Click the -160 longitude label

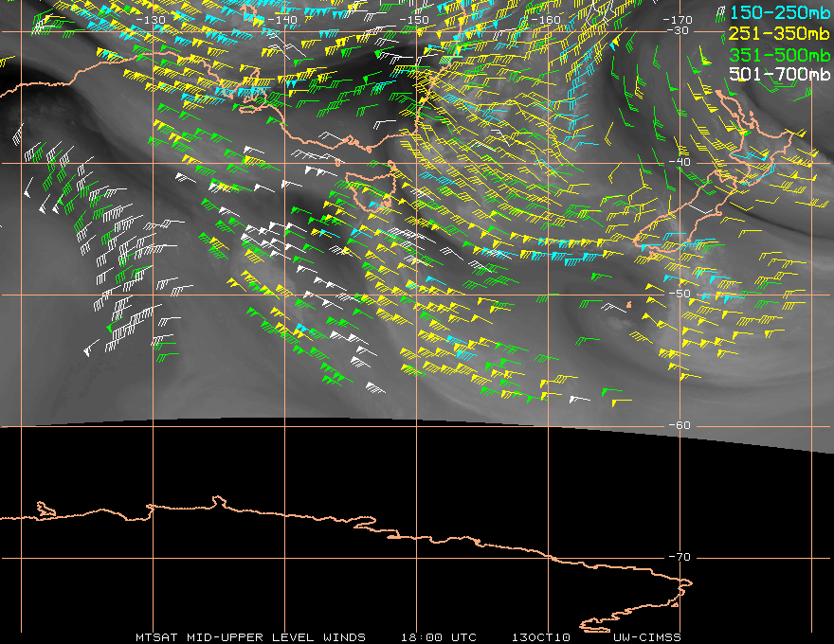click(545, 20)
